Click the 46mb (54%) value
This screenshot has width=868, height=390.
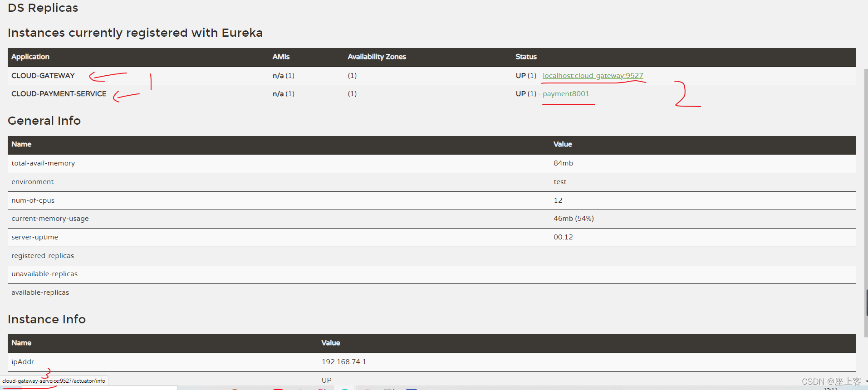pyautogui.click(x=574, y=219)
